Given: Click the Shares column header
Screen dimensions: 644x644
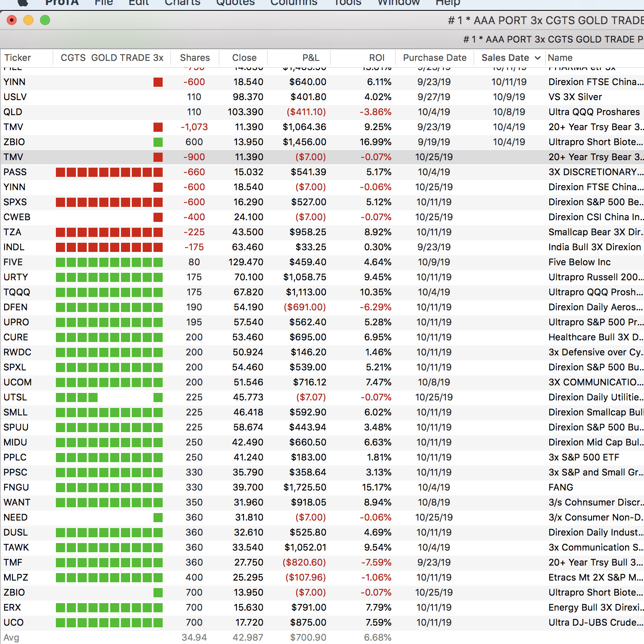Looking at the screenshot, I should tap(195, 58).
